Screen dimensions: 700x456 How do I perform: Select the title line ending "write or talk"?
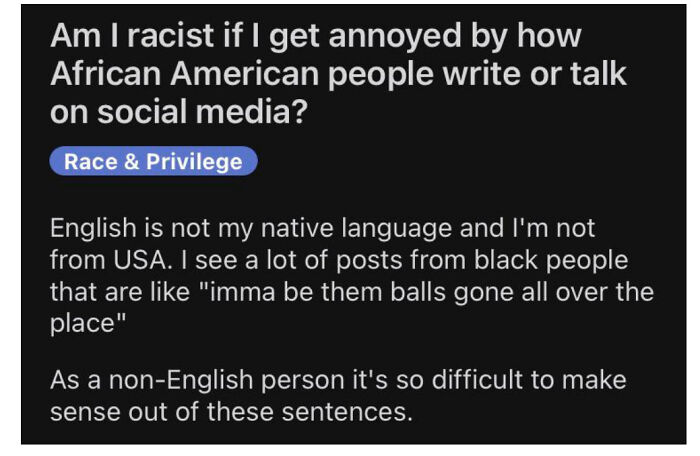[338, 73]
